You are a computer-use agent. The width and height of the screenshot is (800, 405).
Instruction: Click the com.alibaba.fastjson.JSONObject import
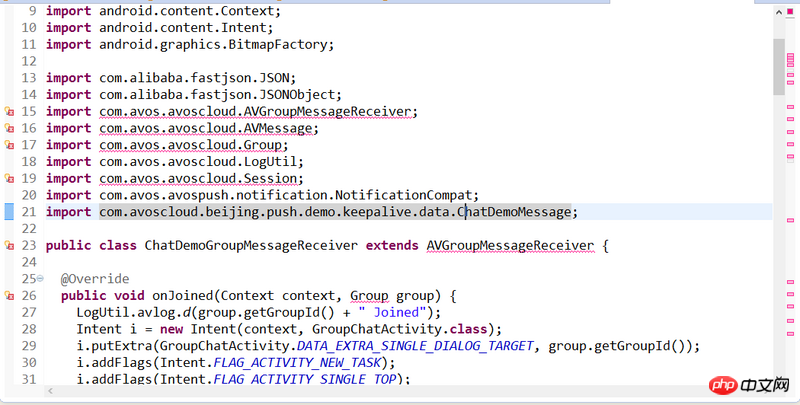(220, 95)
